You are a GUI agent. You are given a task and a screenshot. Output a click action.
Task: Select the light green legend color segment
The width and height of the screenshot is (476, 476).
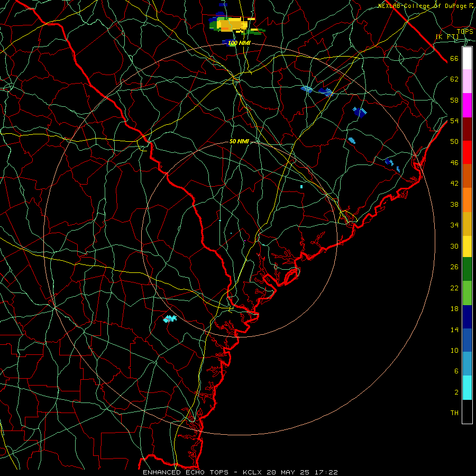coord(467,293)
